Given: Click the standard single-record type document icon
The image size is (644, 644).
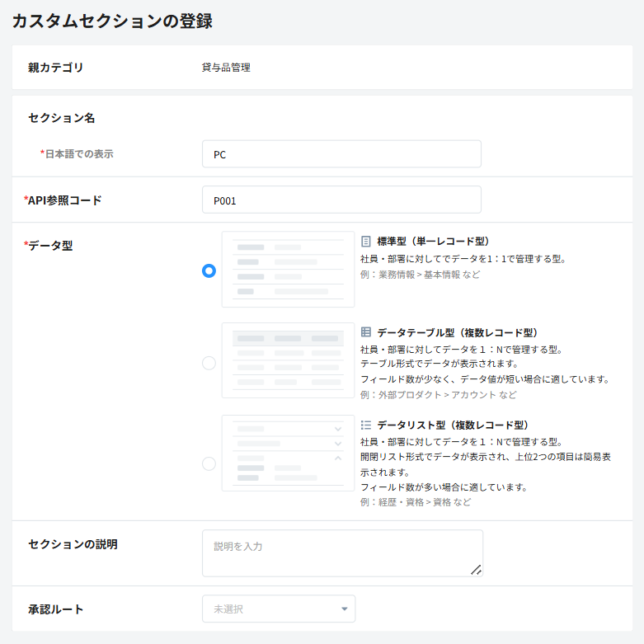Looking at the screenshot, I should click(x=365, y=242).
